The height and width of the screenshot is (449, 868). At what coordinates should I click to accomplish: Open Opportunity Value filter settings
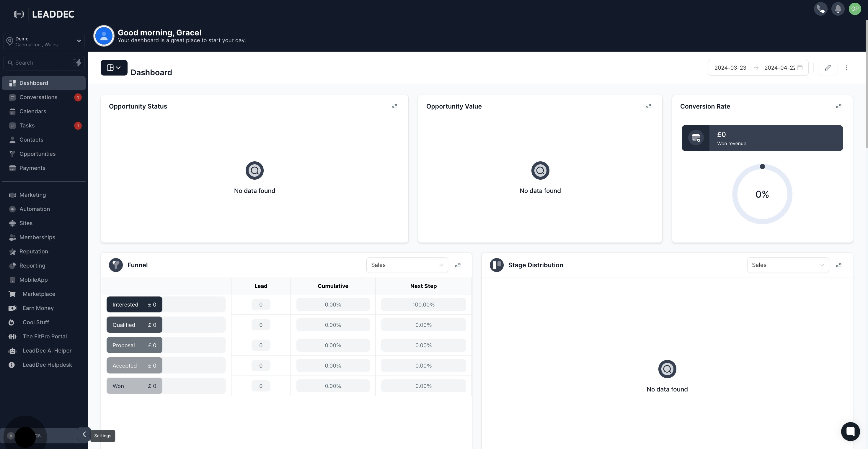648,106
